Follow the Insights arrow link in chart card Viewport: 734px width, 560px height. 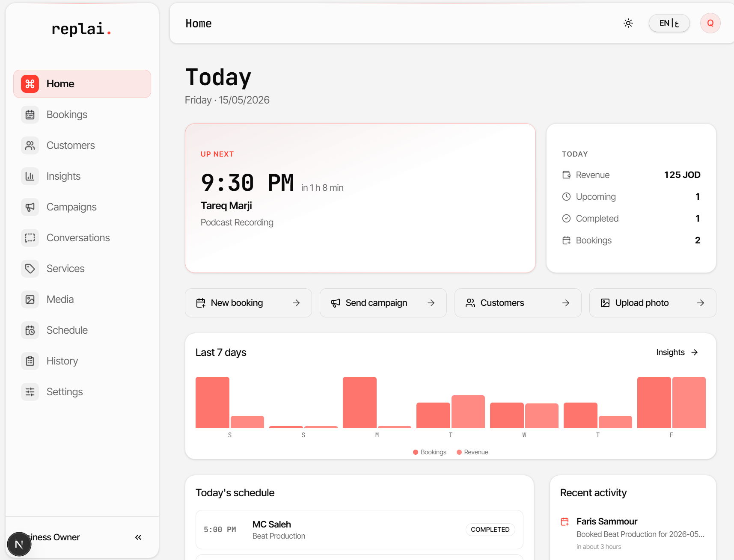click(677, 353)
